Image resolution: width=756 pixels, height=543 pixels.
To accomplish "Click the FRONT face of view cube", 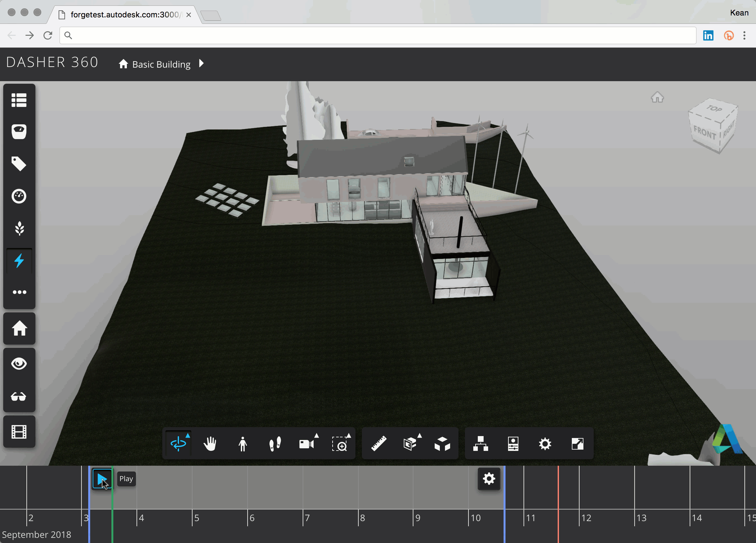I will 704,133.
